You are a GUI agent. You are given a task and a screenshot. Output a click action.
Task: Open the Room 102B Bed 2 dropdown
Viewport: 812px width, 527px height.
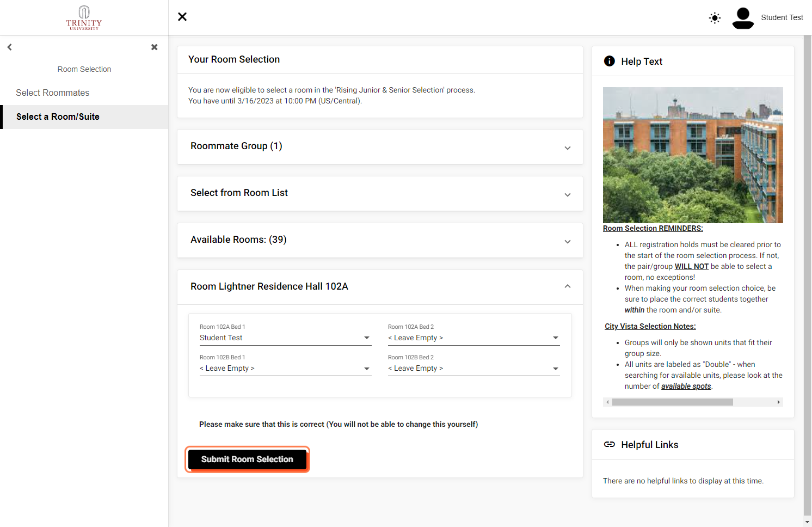pyautogui.click(x=473, y=369)
